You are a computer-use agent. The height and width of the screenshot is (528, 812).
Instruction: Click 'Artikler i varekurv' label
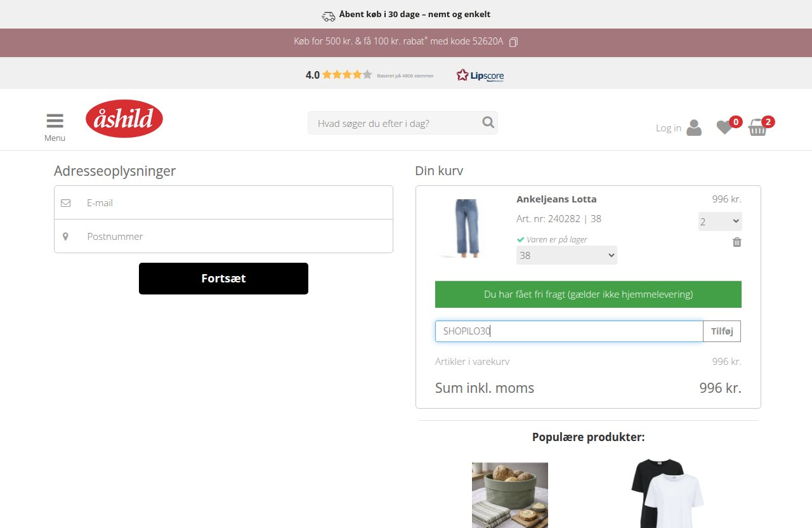472,362
